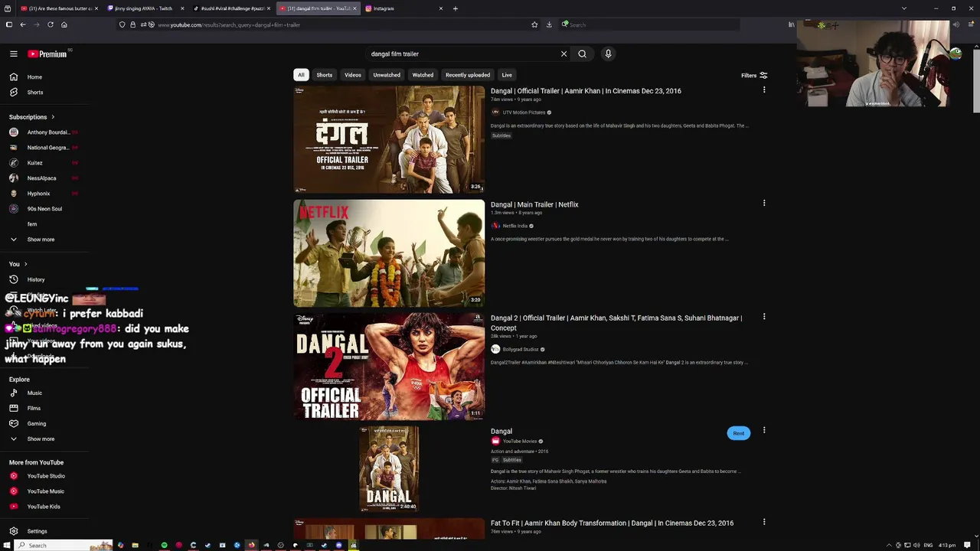980x551 pixels.
Task: Open Dangal 2 Official Trailer title
Action: click(616, 323)
